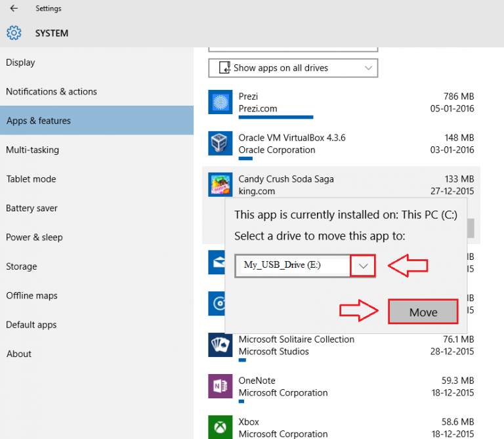Viewport: 504px width, 439px height.
Task: Select Oracle VM VirtualBox 4.3.6 entry
Action: [x=292, y=138]
